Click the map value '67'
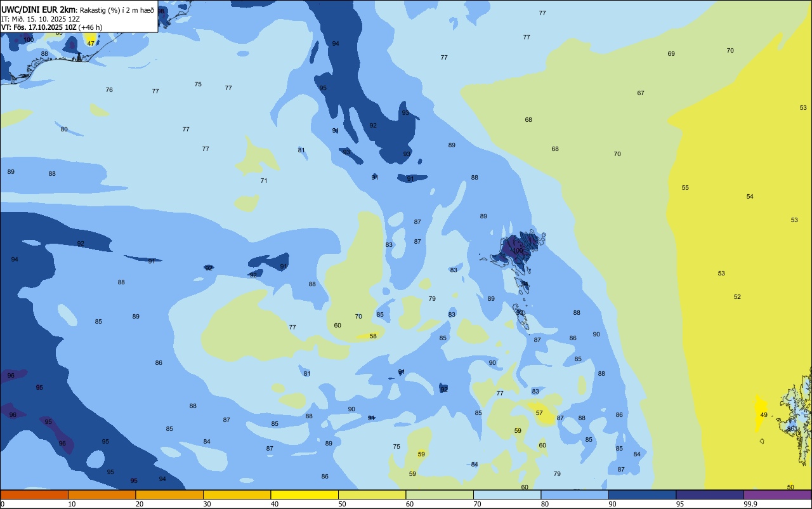Viewport: 812px width, 509px height. [x=641, y=93]
